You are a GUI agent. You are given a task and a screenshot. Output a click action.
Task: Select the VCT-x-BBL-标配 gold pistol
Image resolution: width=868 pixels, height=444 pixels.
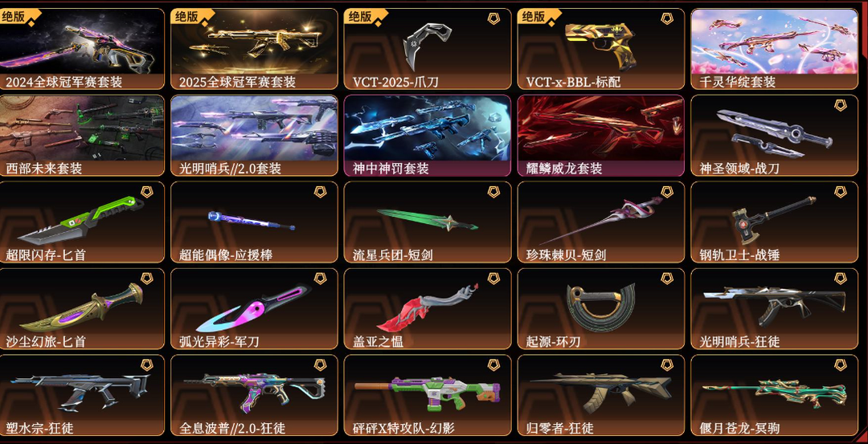click(600, 49)
